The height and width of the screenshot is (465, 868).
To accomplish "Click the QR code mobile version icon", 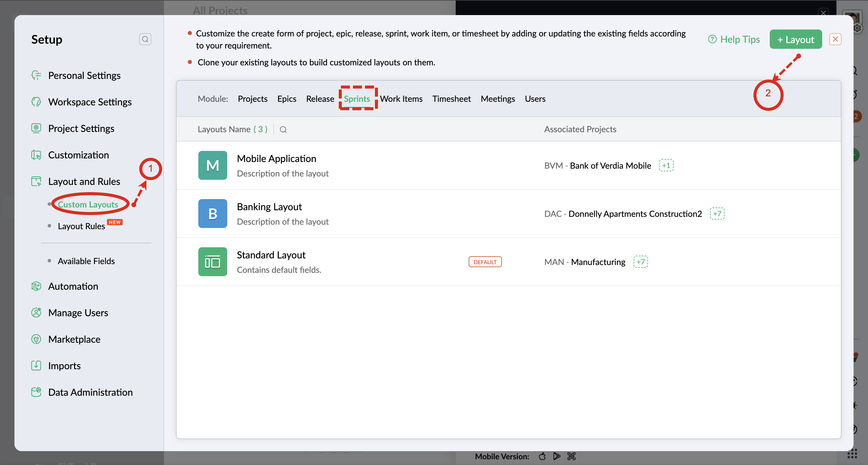I will (571, 456).
